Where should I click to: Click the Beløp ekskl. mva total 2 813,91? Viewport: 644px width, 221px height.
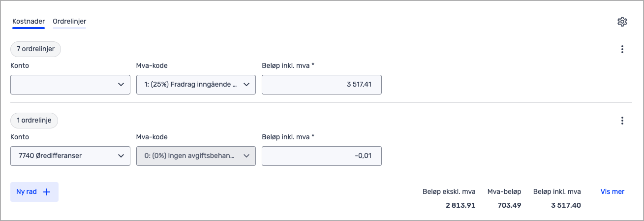point(460,205)
